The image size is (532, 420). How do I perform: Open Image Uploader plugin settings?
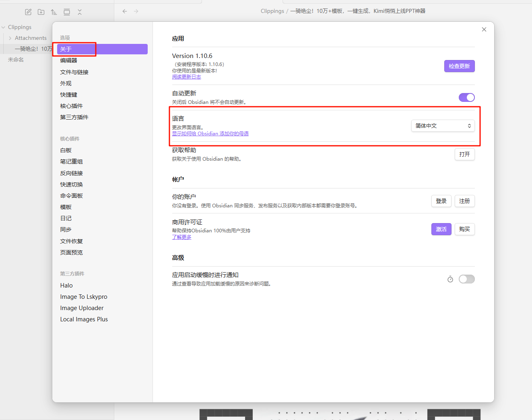pyautogui.click(x=82, y=308)
